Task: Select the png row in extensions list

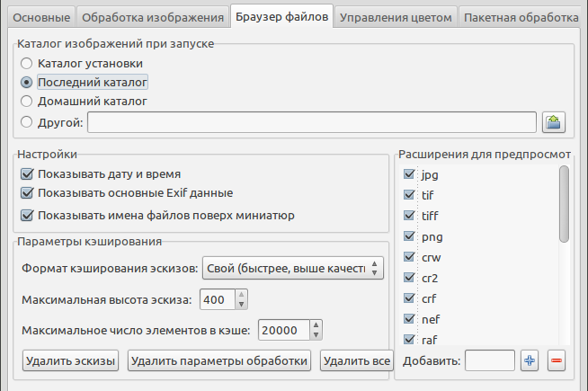Action: coord(479,236)
